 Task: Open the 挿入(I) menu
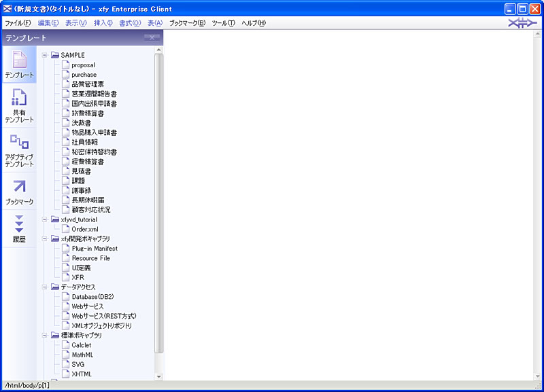pyautogui.click(x=103, y=23)
